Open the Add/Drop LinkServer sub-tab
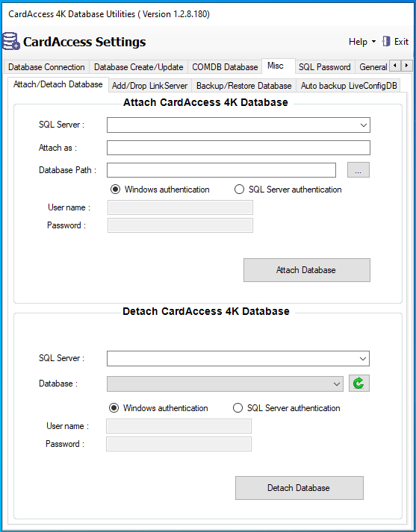 150,86
